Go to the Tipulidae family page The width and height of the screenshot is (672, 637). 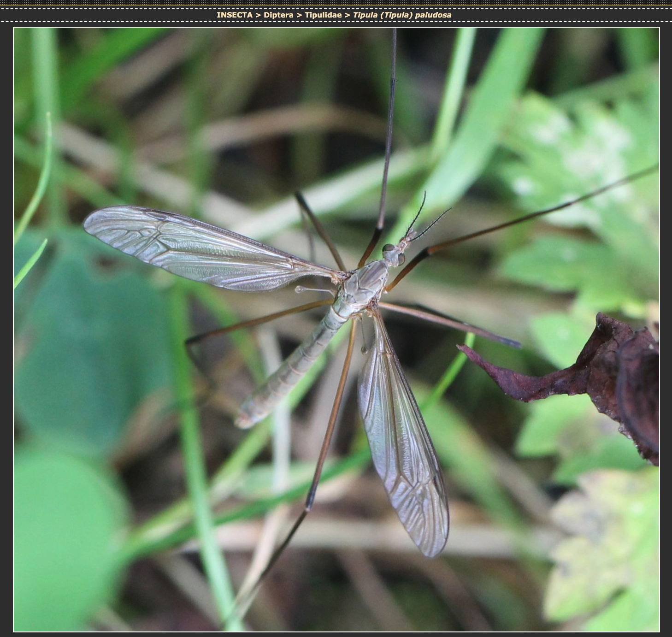click(x=323, y=15)
